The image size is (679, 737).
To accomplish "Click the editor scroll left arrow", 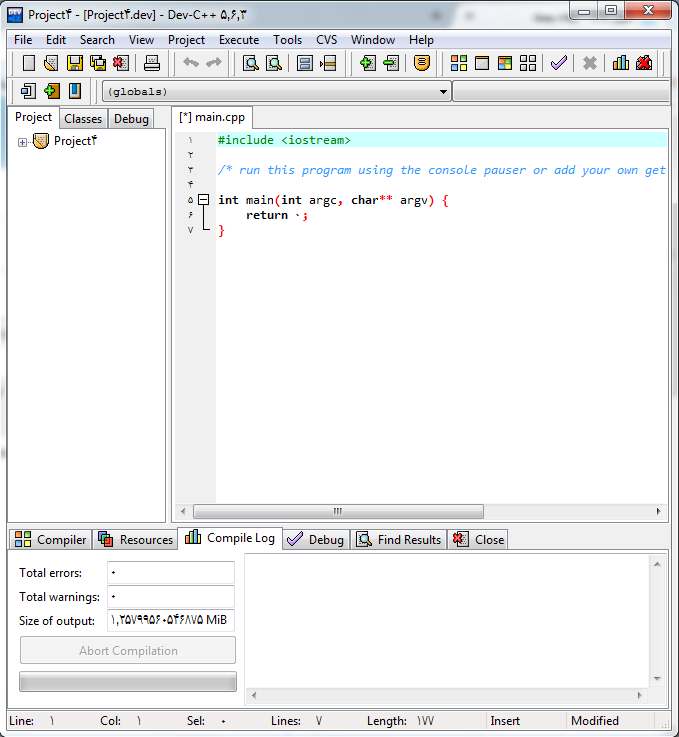I will 183,511.
